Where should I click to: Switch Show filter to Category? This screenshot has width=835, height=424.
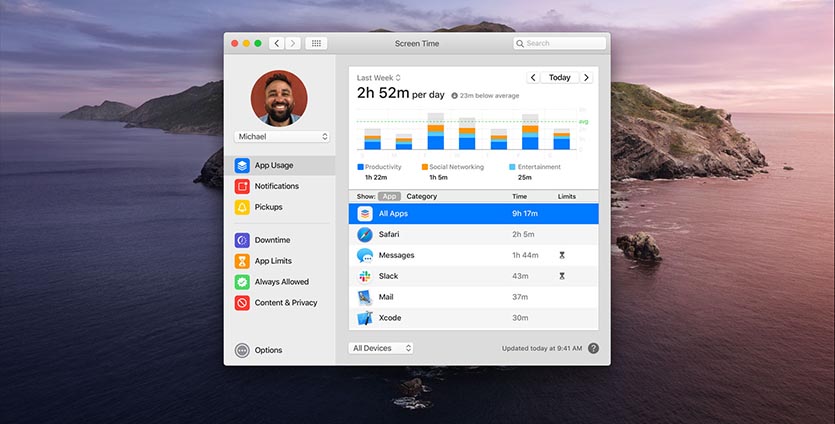click(x=421, y=197)
